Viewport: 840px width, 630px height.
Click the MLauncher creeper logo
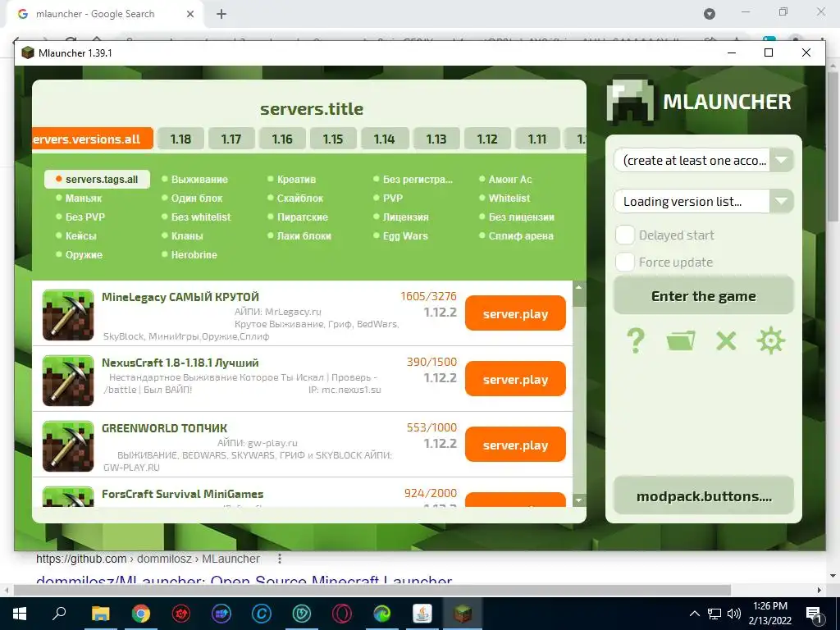[x=631, y=101]
